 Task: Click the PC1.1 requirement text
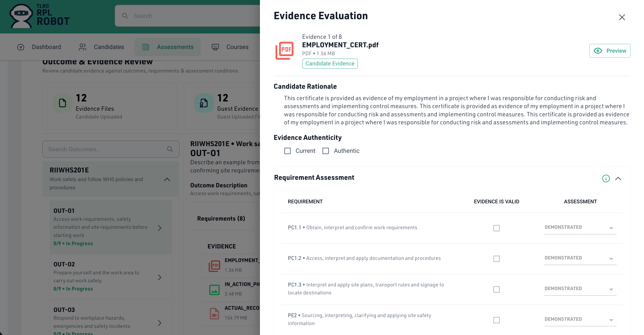tap(353, 228)
